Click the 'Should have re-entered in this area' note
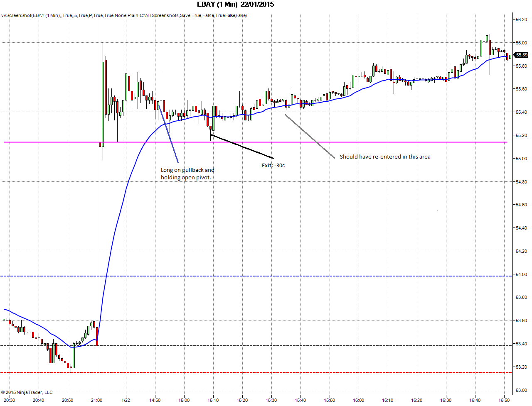 click(x=385, y=157)
